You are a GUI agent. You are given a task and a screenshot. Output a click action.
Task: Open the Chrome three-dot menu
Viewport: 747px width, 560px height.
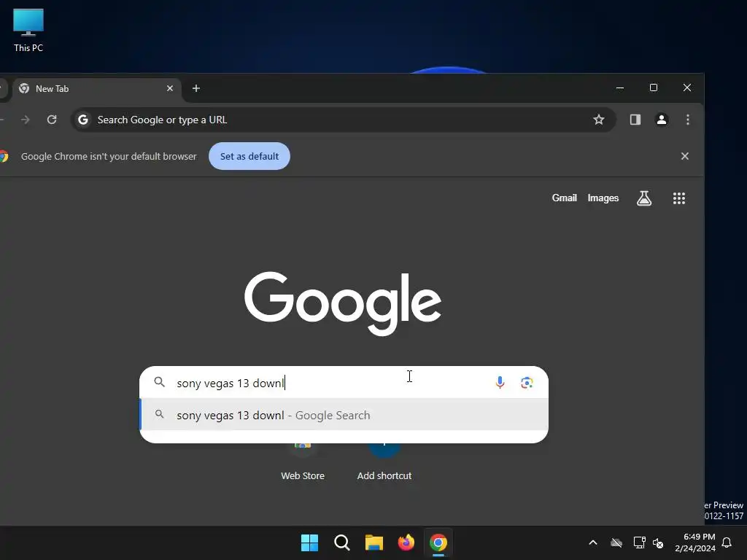687,120
